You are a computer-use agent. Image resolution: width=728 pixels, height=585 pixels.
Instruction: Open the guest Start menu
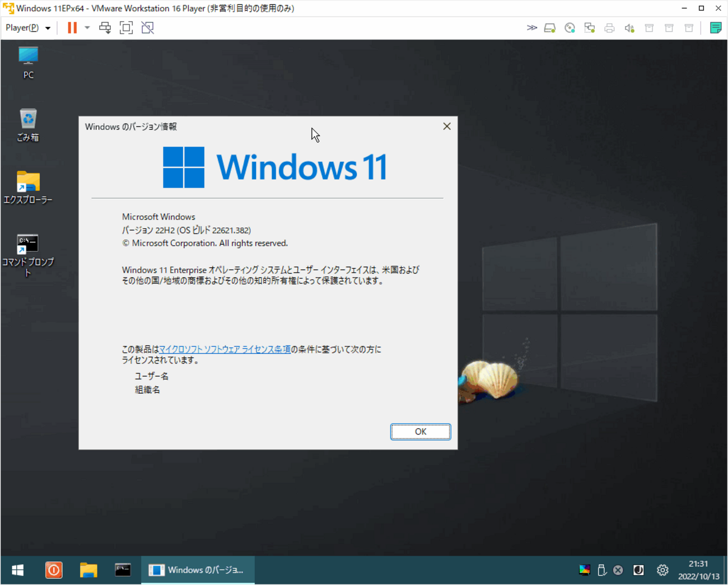tap(18, 570)
